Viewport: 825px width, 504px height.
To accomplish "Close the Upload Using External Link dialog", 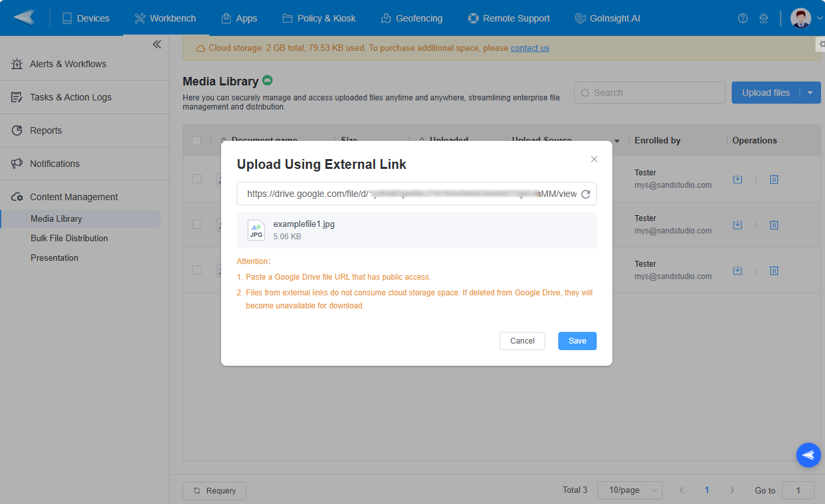I will click(594, 159).
